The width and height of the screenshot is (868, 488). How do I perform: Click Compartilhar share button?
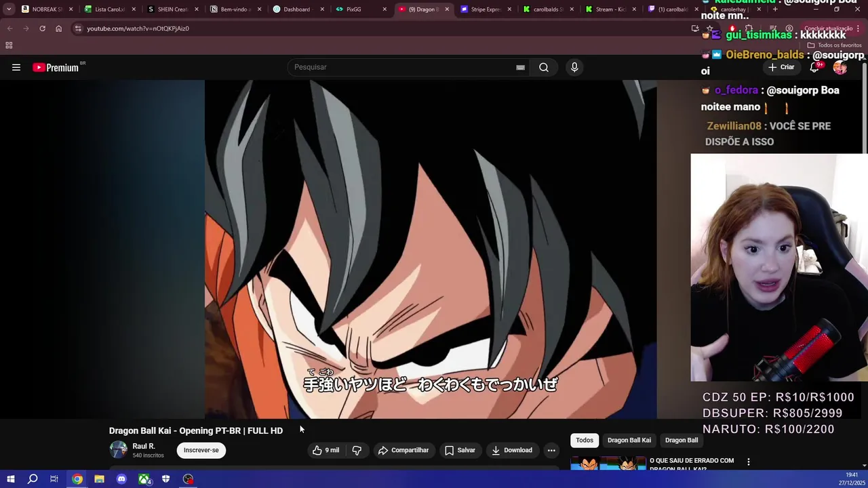(x=403, y=450)
